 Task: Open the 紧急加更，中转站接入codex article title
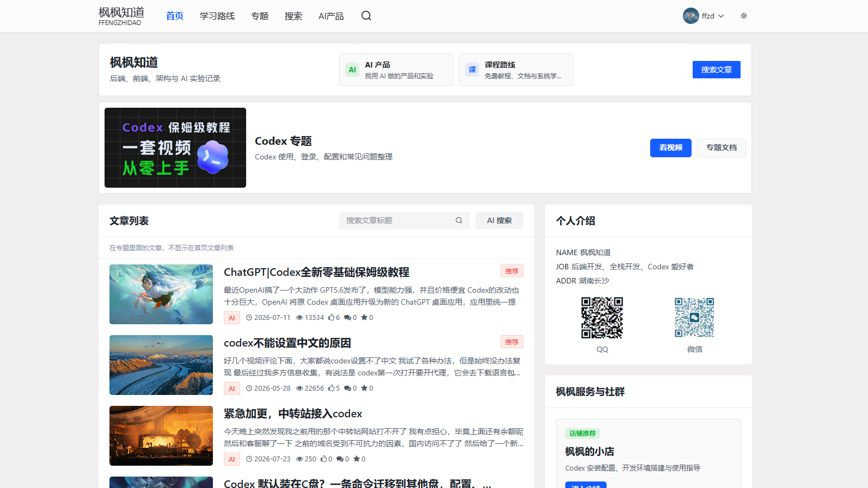click(x=293, y=413)
